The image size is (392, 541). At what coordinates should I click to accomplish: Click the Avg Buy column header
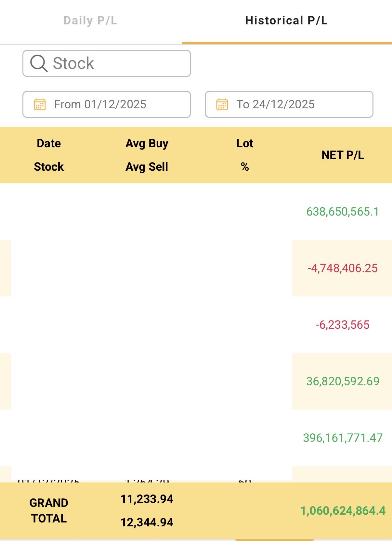(147, 143)
